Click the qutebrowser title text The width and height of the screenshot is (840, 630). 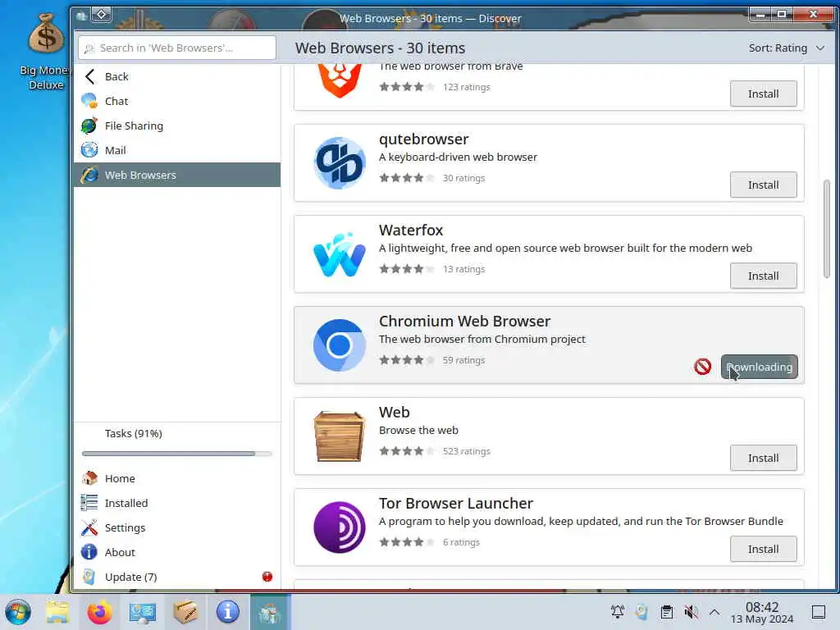[424, 139]
